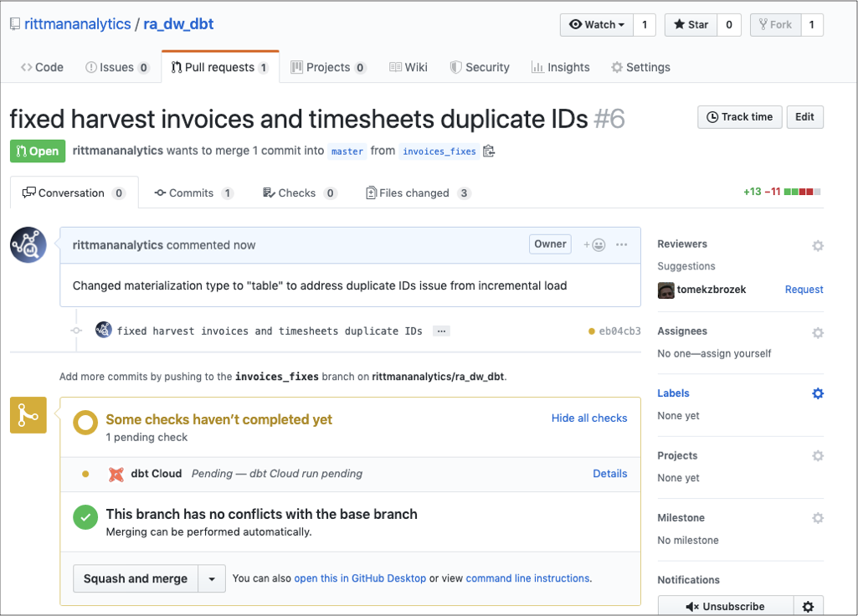Open notification settings gear beside Unsubscribe
Viewport: 858px width, 616px height.
coord(809,606)
